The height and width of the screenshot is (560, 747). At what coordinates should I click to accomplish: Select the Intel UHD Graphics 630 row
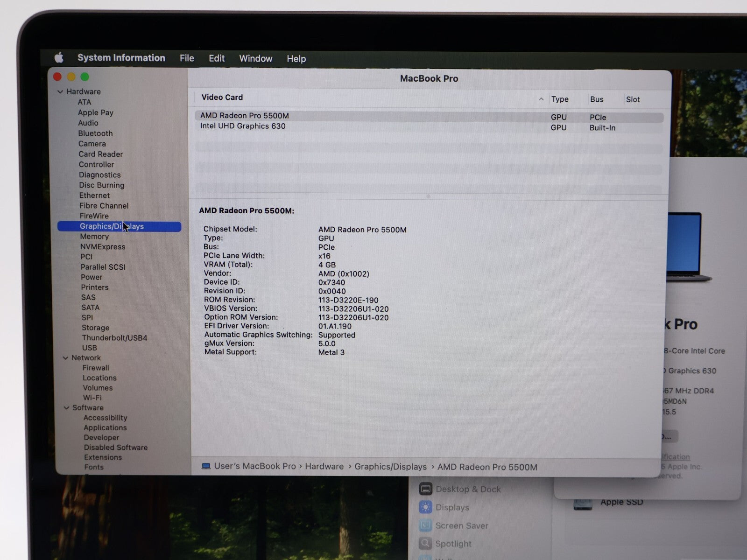[x=429, y=126]
